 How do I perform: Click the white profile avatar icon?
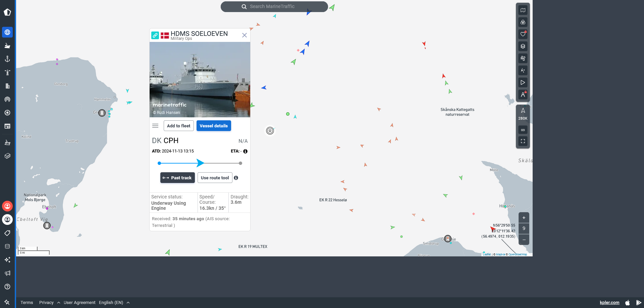[x=7, y=220]
